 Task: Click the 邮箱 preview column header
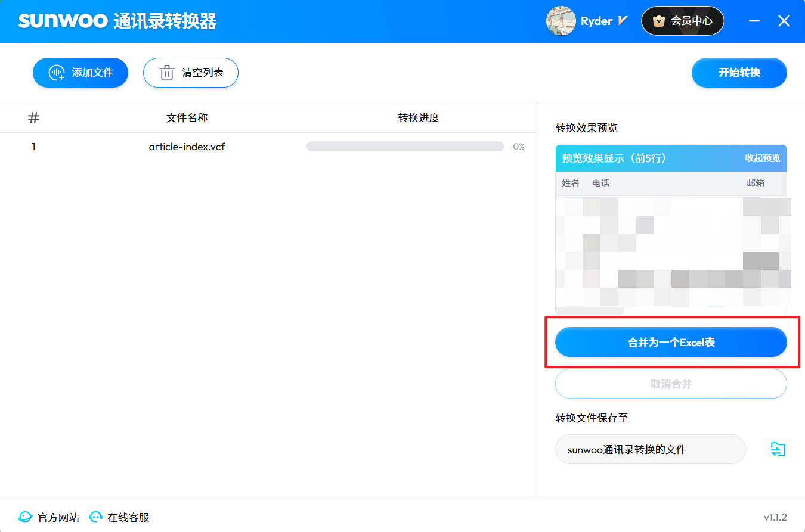(756, 183)
